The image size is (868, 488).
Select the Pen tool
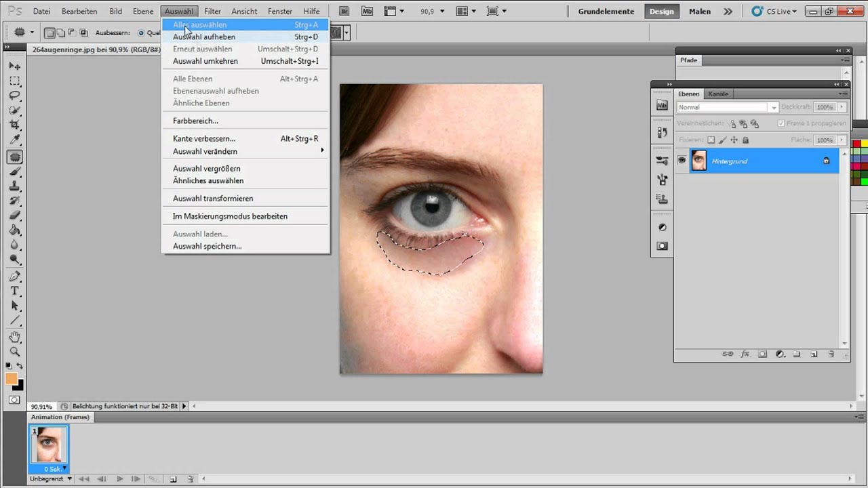click(14, 277)
